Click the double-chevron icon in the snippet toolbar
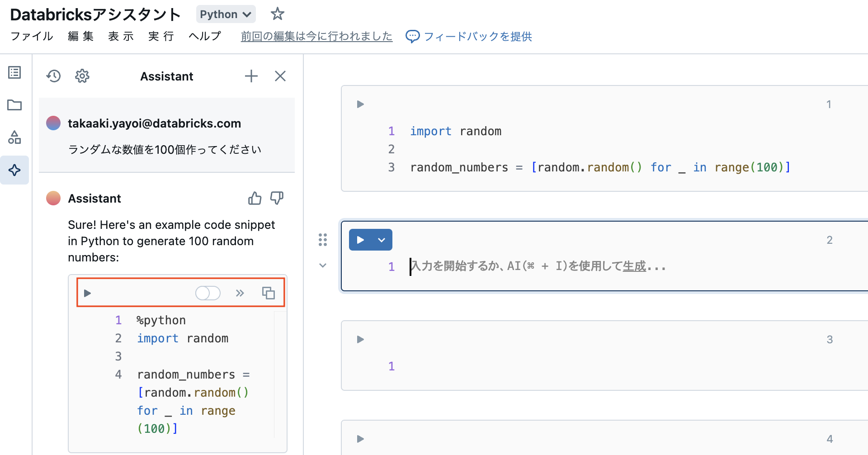 (240, 293)
